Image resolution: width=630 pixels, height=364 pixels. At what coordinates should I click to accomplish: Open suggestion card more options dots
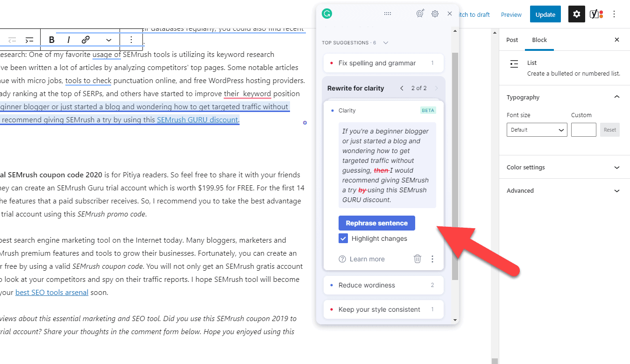tap(432, 259)
